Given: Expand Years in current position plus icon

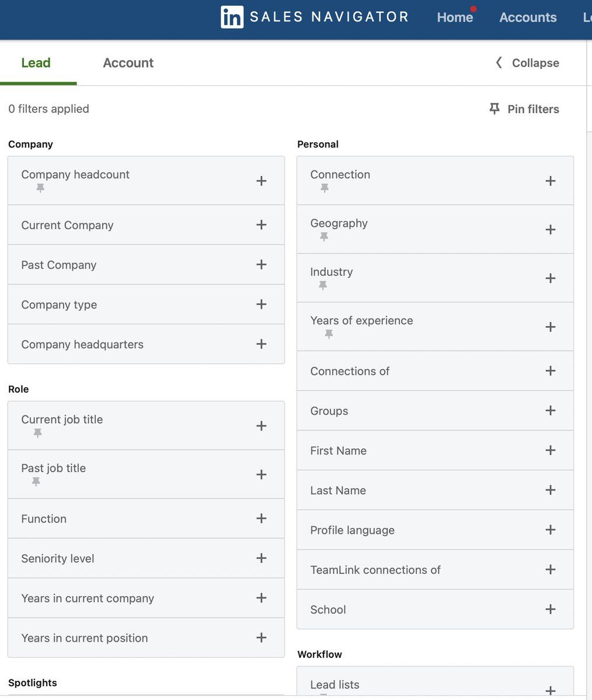Looking at the screenshot, I should point(262,637).
